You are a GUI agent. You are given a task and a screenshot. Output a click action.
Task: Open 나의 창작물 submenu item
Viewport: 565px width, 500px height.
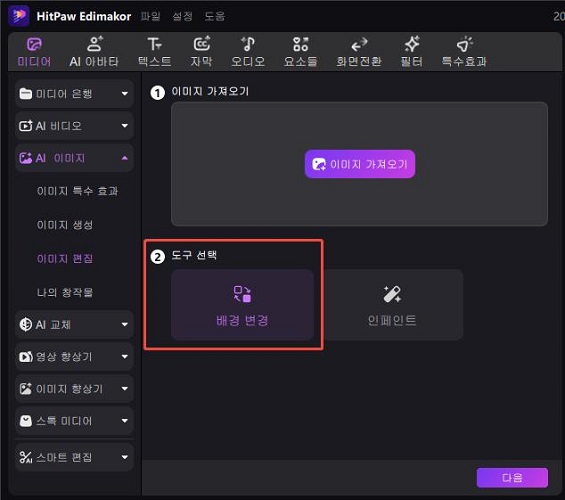point(65,292)
